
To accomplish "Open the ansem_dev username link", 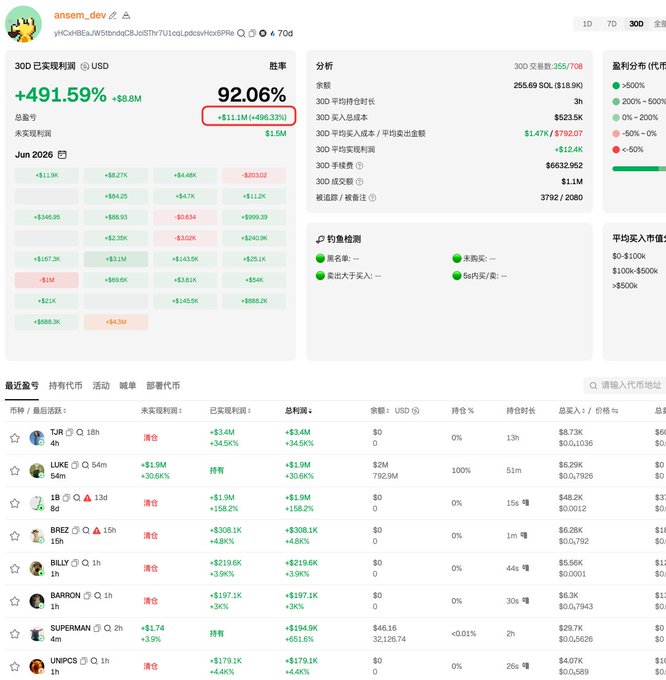I will coord(80,15).
